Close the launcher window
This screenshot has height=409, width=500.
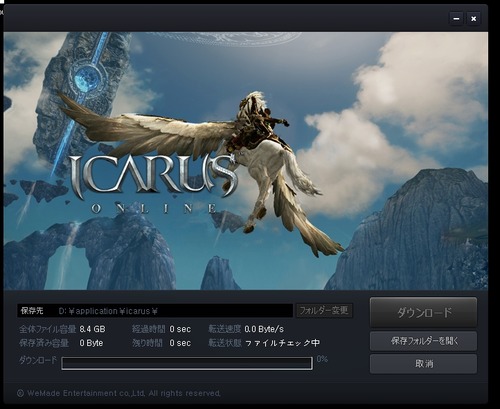click(x=473, y=19)
